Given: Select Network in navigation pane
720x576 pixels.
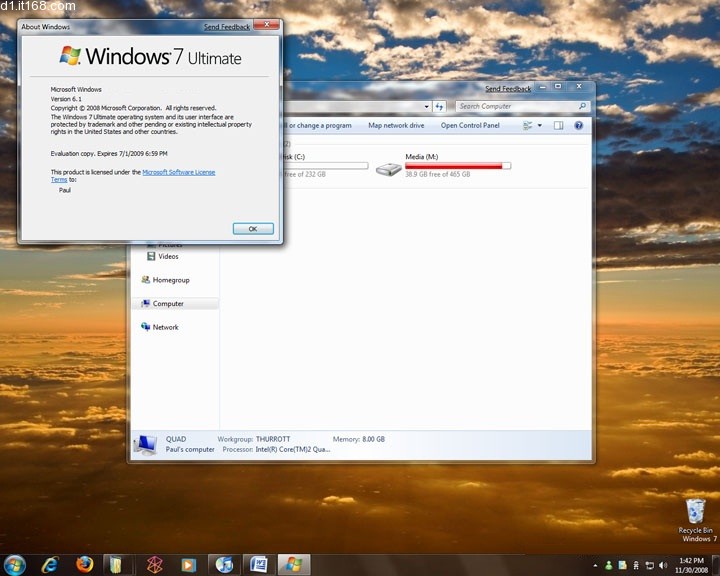Looking at the screenshot, I should pyautogui.click(x=160, y=327).
